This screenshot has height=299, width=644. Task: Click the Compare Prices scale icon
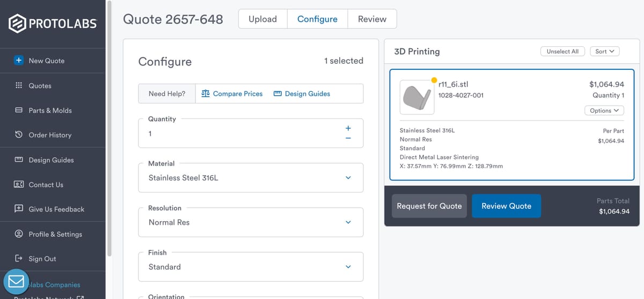pyautogui.click(x=206, y=93)
